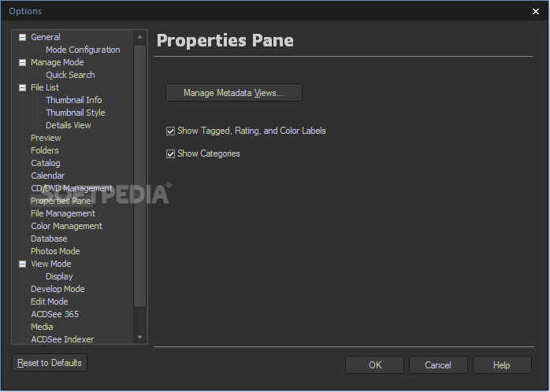Open Quick Search settings
The width and height of the screenshot is (550, 392).
click(70, 75)
